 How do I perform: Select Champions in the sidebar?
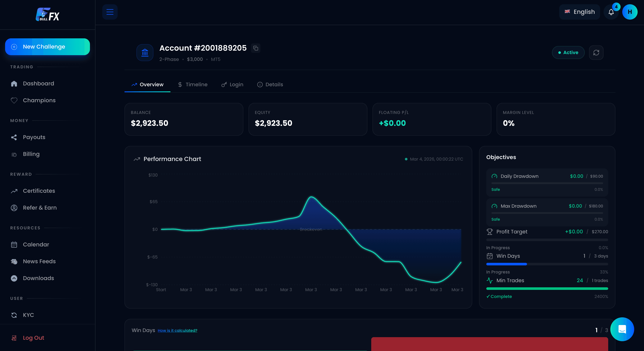[x=39, y=100]
